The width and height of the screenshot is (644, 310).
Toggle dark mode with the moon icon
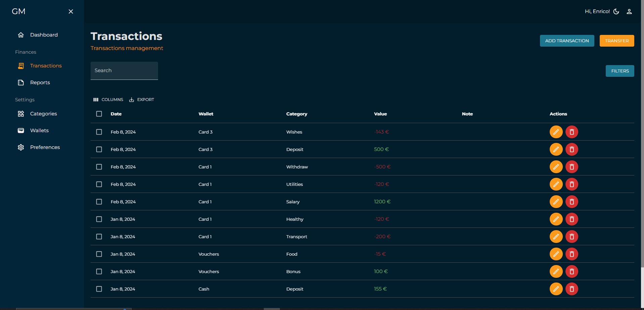point(616,11)
